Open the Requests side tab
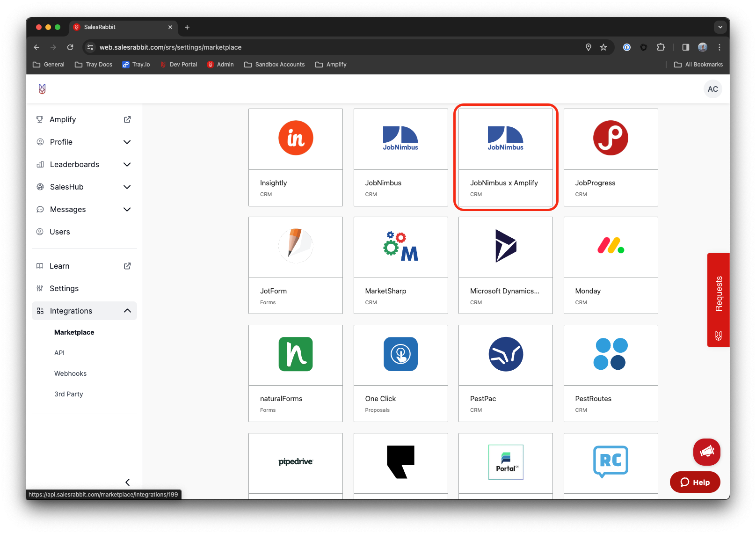756x534 pixels. click(x=718, y=300)
